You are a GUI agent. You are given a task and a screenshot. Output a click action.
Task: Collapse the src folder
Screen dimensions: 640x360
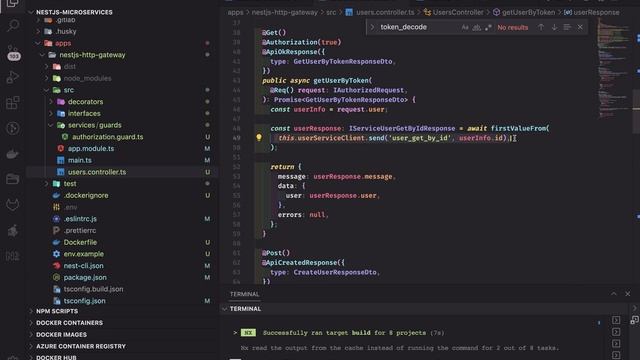(47, 90)
